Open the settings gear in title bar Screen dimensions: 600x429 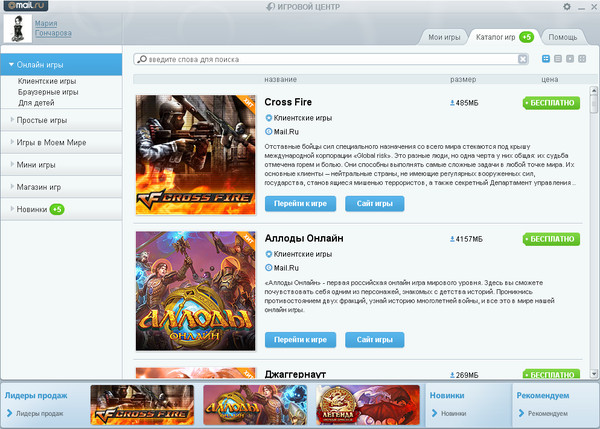tap(567, 7)
